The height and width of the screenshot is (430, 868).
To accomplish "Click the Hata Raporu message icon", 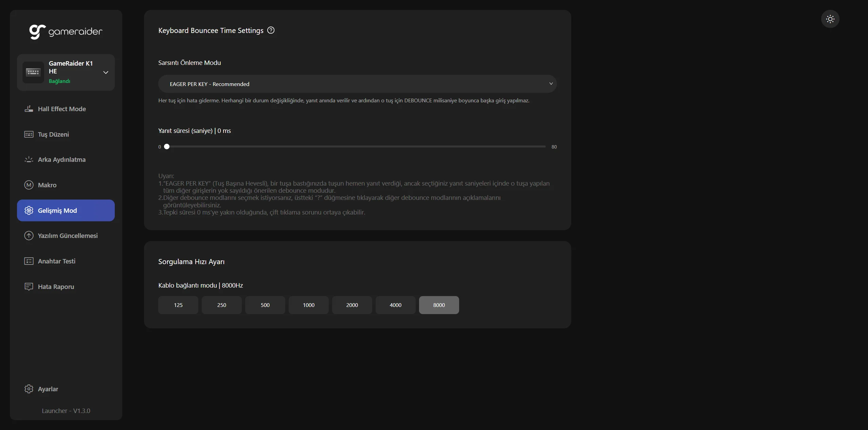I will tap(29, 287).
